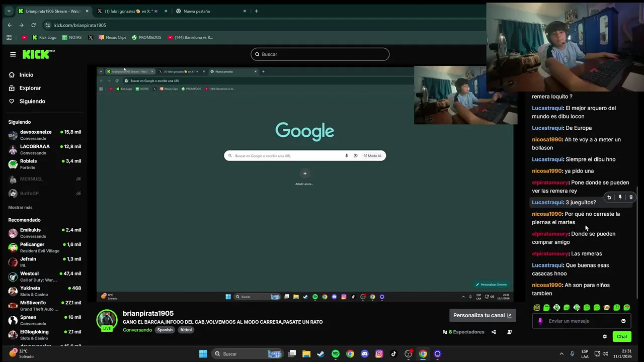The height and width of the screenshot is (362, 644).
Task: Open the Nexus Clips bookmark
Action: tap(112, 37)
